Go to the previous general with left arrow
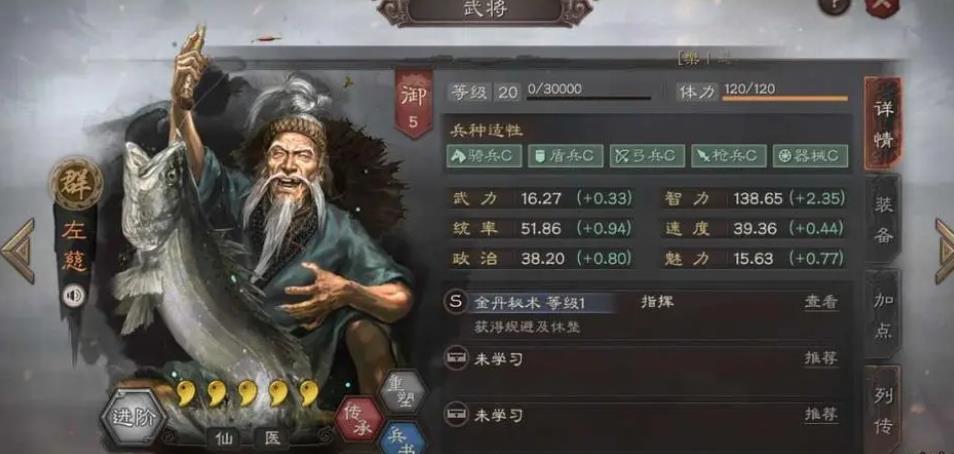The width and height of the screenshot is (954, 454). coord(17,251)
